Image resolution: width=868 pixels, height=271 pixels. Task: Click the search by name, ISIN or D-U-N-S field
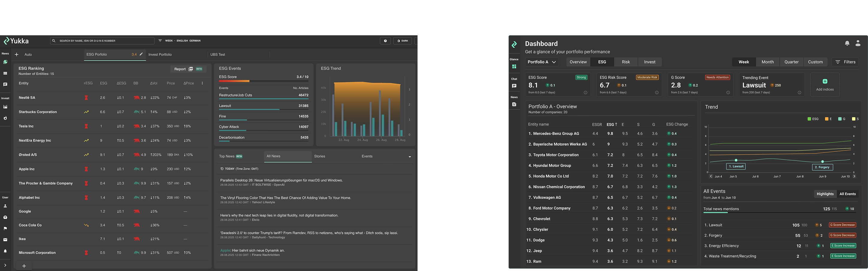[x=102, y=41]
